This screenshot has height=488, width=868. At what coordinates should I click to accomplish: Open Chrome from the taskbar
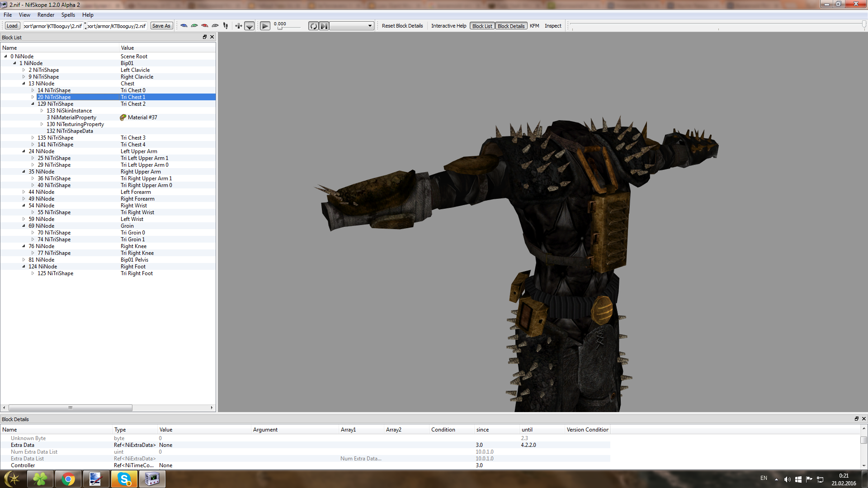[x=68, y=479]
